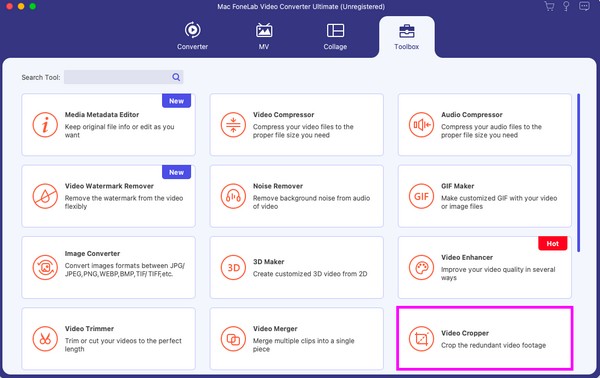Choose Video Enhancer title text
The height and width of the screenshot is (378, 600).
tap(467, 257)
